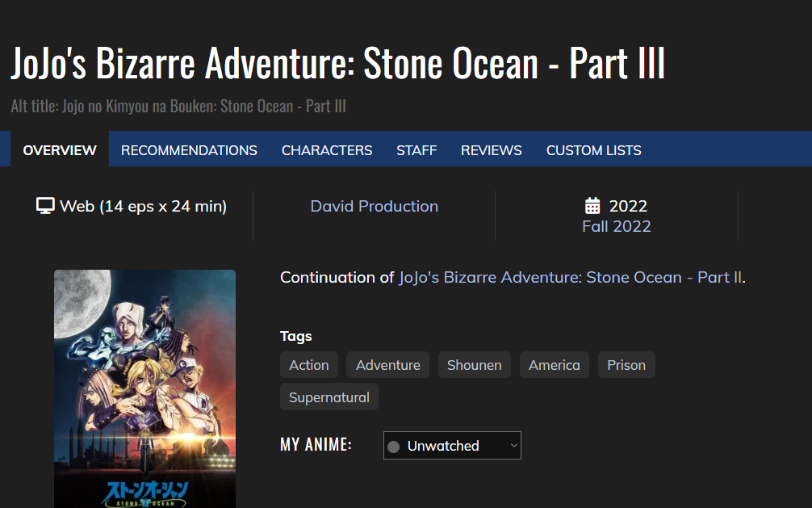Click the Stone Ocean poster image

(x=144, y=388)
